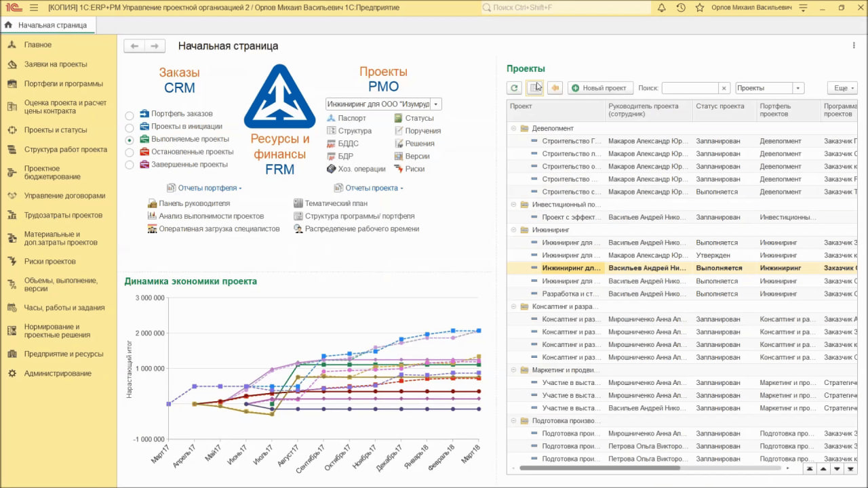
Task: Open the Еще actions button
Action: [842, 88]
